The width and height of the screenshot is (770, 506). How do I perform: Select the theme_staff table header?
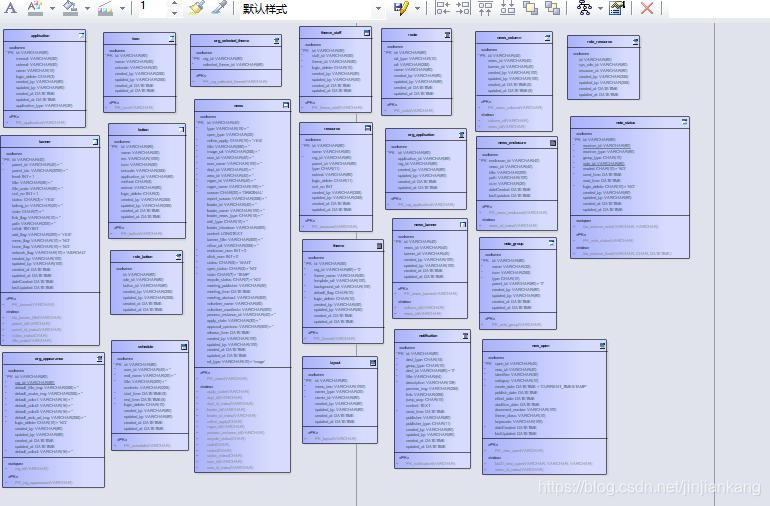pyautogui.click(x=335, y=32)
